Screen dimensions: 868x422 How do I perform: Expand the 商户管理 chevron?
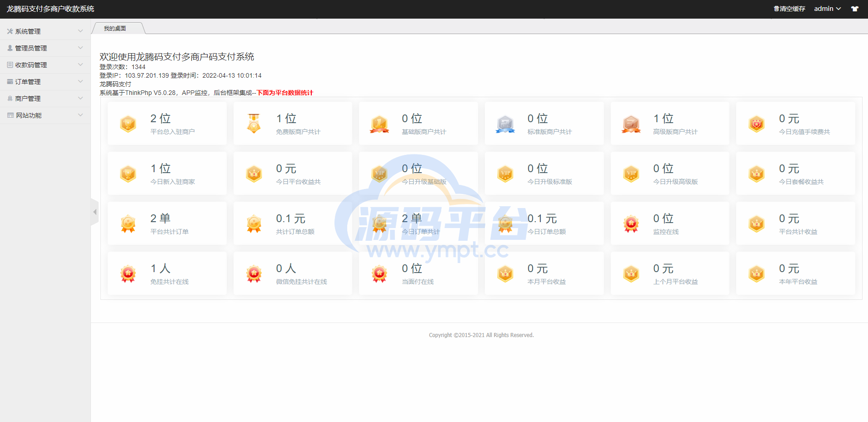click(x=80, y=98)
